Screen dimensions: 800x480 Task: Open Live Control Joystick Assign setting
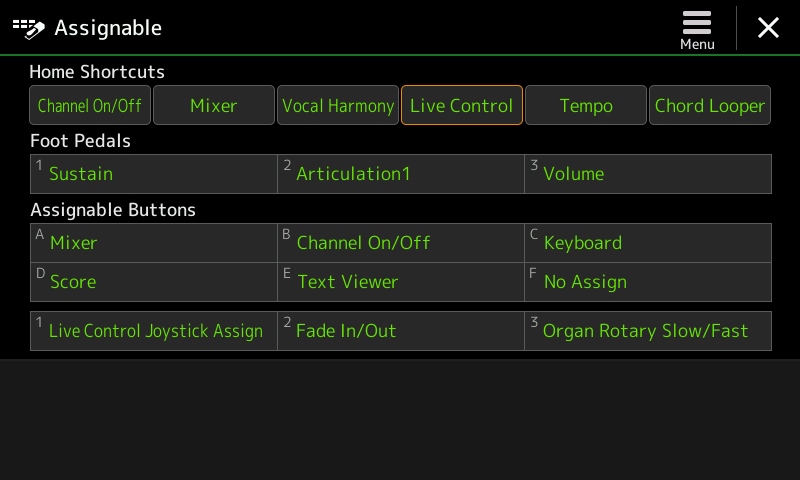click(154, 331)
